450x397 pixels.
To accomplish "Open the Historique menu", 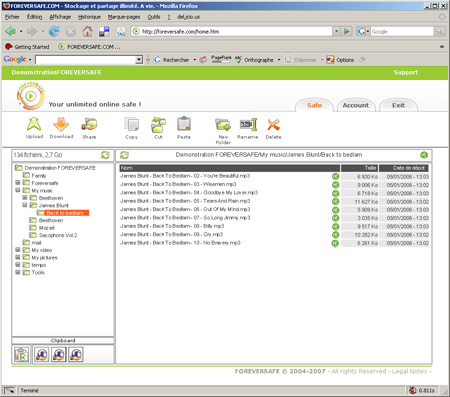I will tap(89, 17).
